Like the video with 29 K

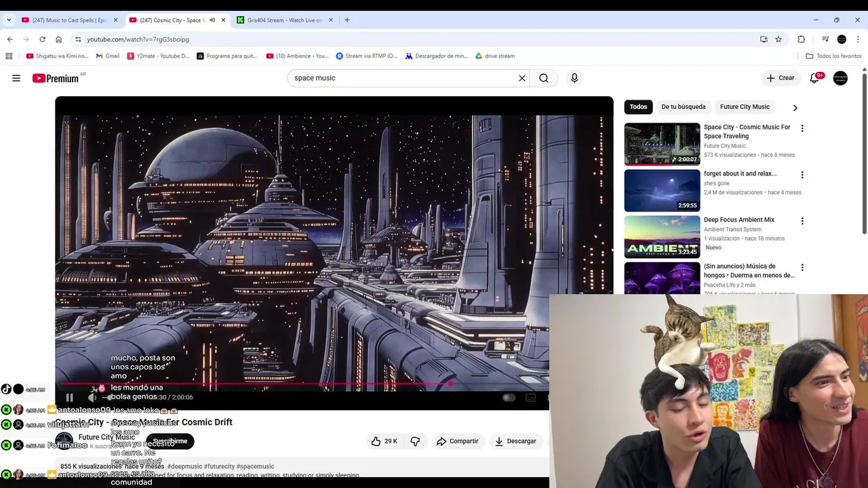(x=384, y=441)
